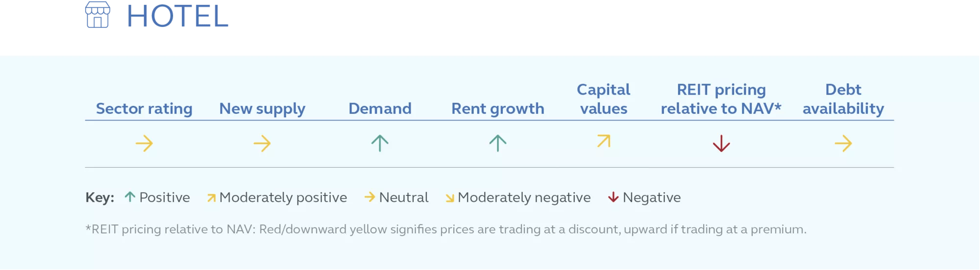Click the neutral arrow under Sector rating

point(145,144)
